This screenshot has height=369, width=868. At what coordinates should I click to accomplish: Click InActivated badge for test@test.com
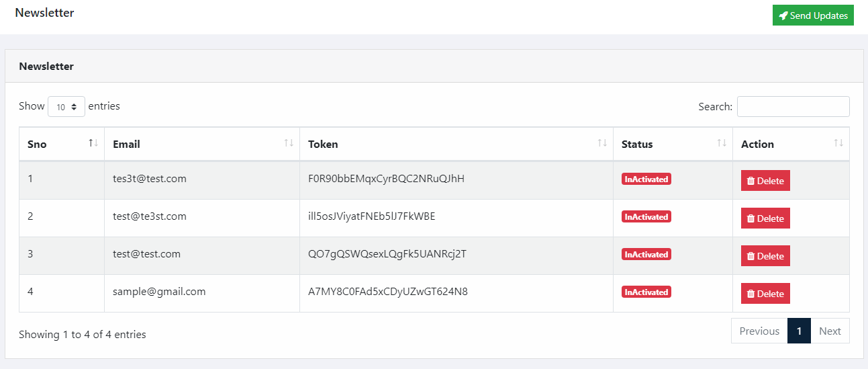click(646, 255)
